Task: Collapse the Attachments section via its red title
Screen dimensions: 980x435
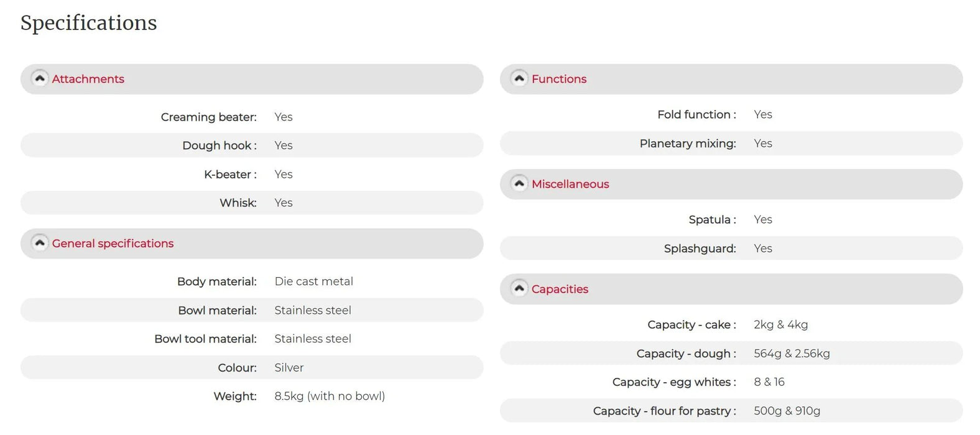Action: click(88, 79)
